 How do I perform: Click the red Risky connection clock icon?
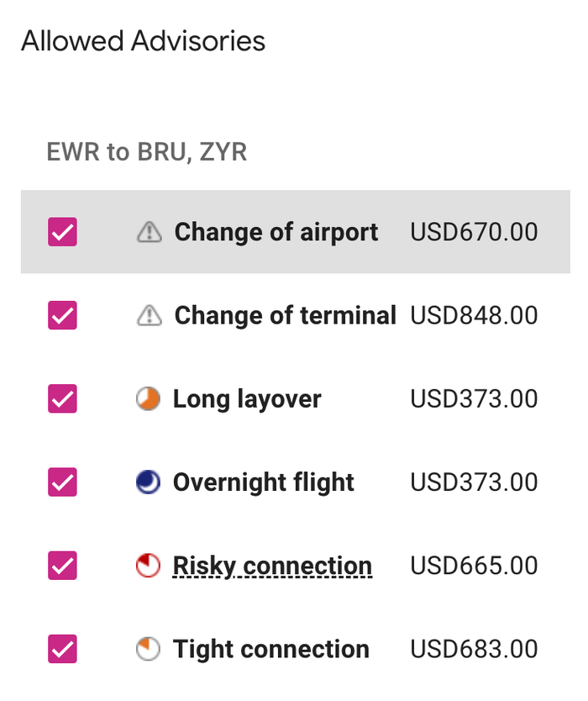[x=149, y=566]
